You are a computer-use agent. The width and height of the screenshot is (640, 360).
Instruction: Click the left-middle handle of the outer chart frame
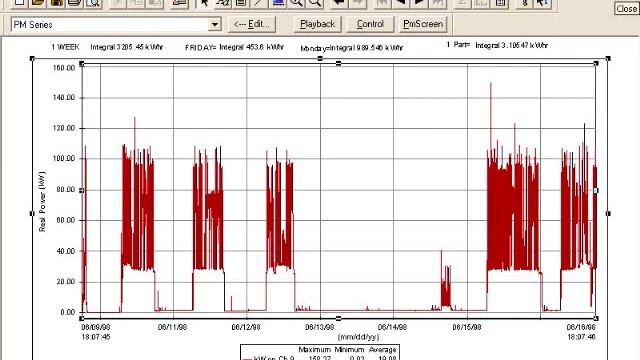32,213
